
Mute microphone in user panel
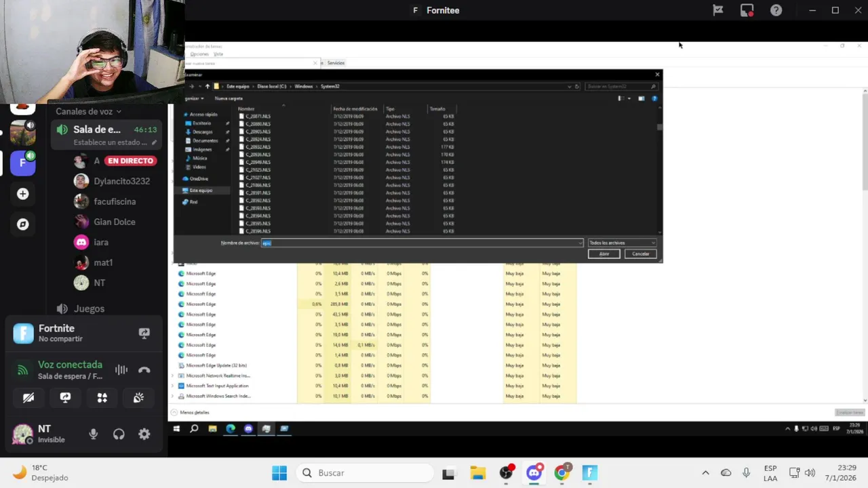(x=94, y=434)
